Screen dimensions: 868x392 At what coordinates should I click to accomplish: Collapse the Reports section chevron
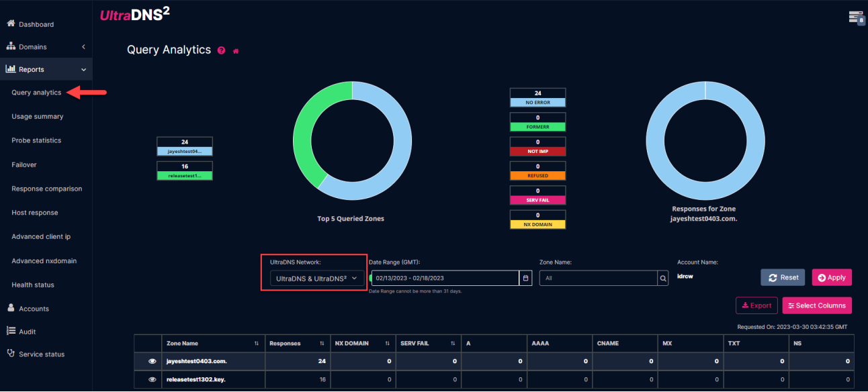pos(83,69)
